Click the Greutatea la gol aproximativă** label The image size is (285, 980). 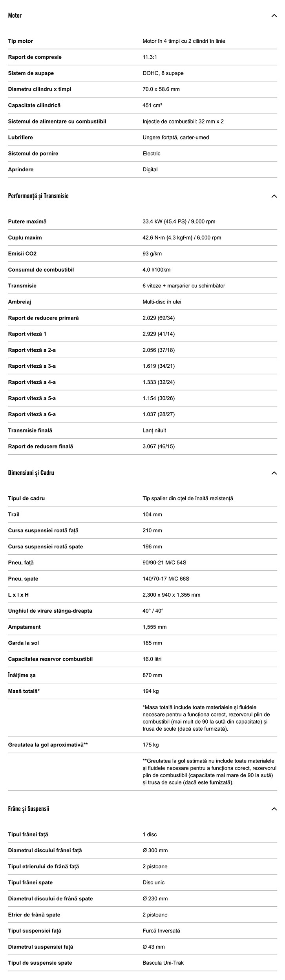tap(48, 745)
